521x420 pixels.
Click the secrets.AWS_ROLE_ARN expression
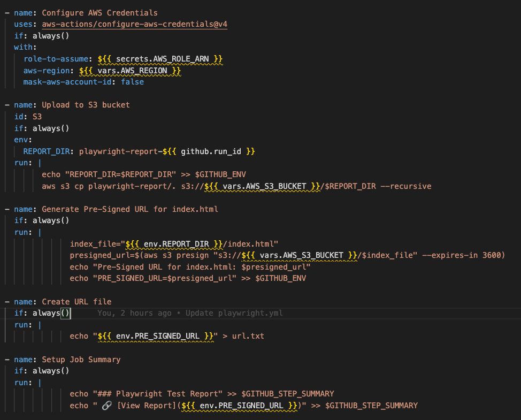tap(160, 59)
